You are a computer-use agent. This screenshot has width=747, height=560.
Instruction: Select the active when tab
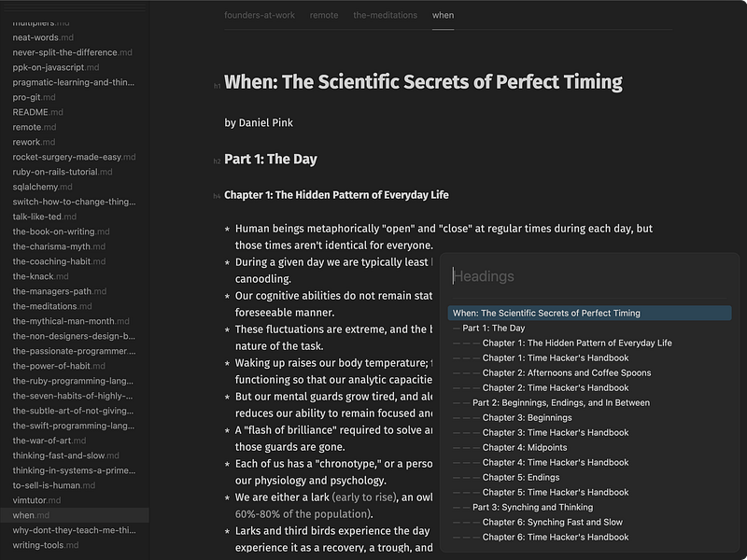[443, 15]
